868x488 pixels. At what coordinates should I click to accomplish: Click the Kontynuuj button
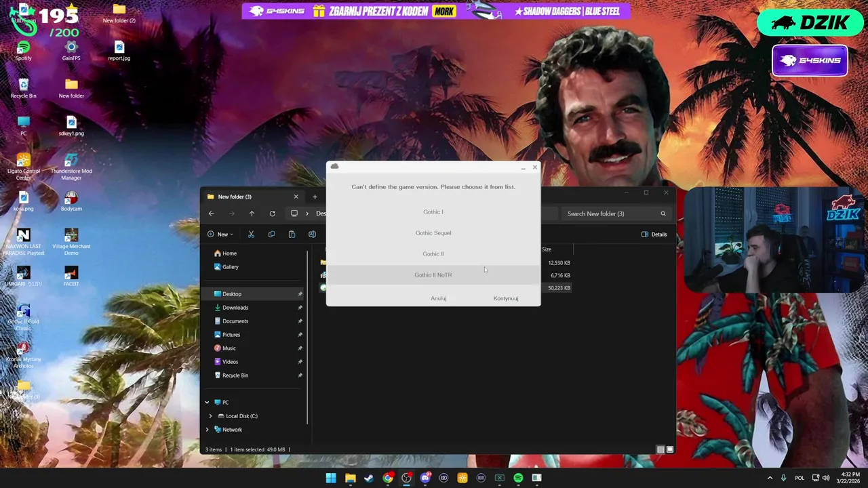pos(506,298)
